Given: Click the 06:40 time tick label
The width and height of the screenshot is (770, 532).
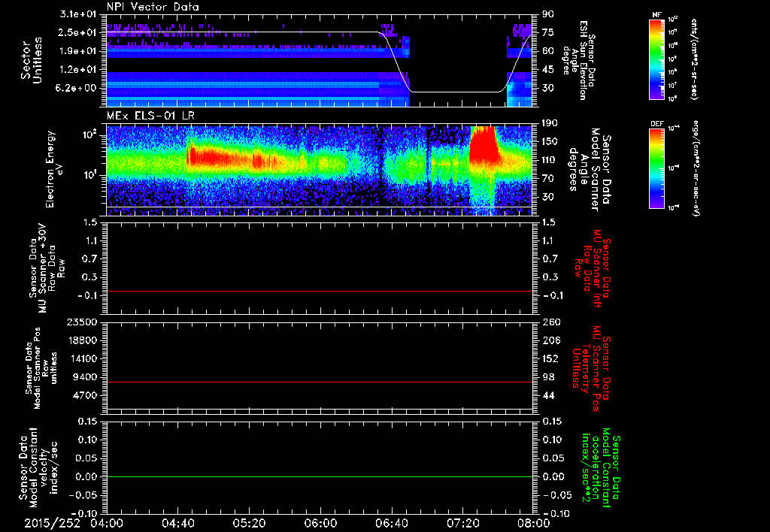Looking at the screenshot, I should 391,523.
